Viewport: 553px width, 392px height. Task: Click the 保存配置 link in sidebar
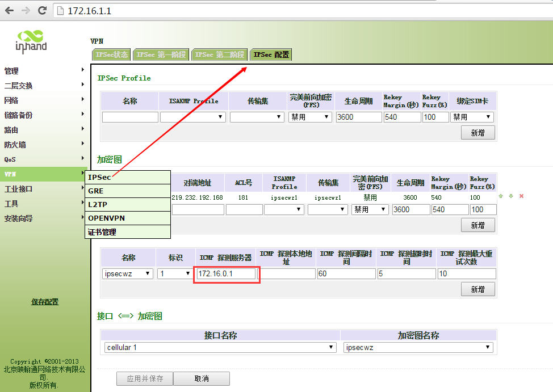[x=45, y=302]
